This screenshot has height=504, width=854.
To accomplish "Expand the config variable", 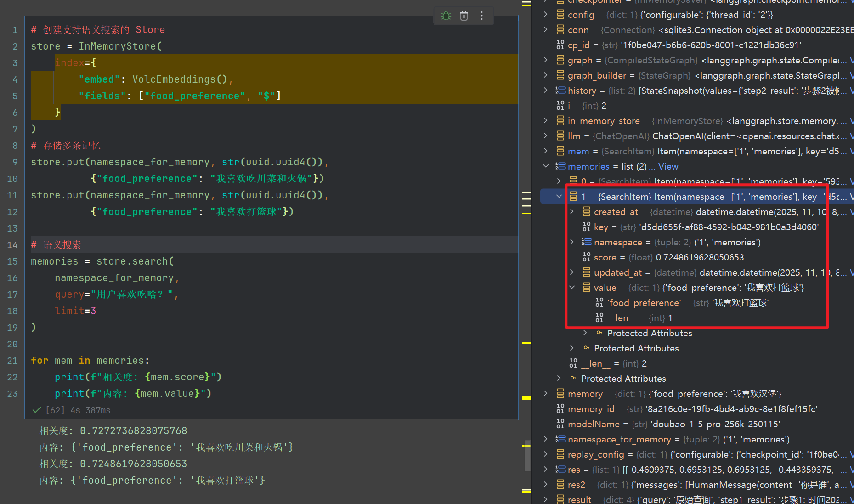I will click(545, 15).
